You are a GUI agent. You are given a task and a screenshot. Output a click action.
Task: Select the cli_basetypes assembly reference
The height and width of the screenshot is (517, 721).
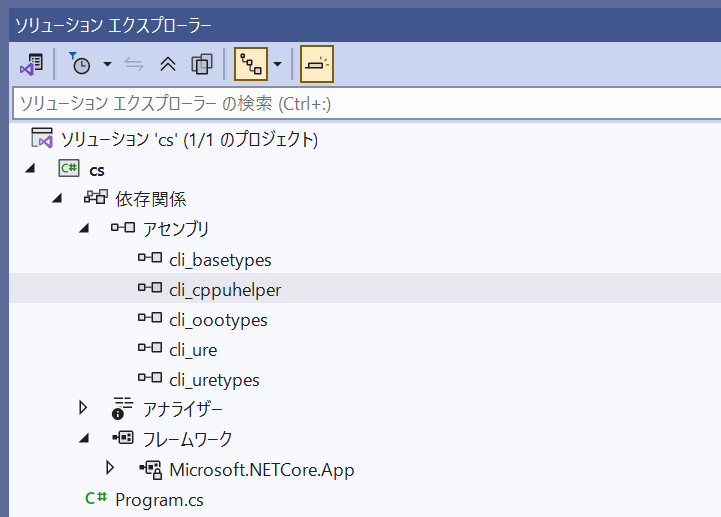(220, 260)
